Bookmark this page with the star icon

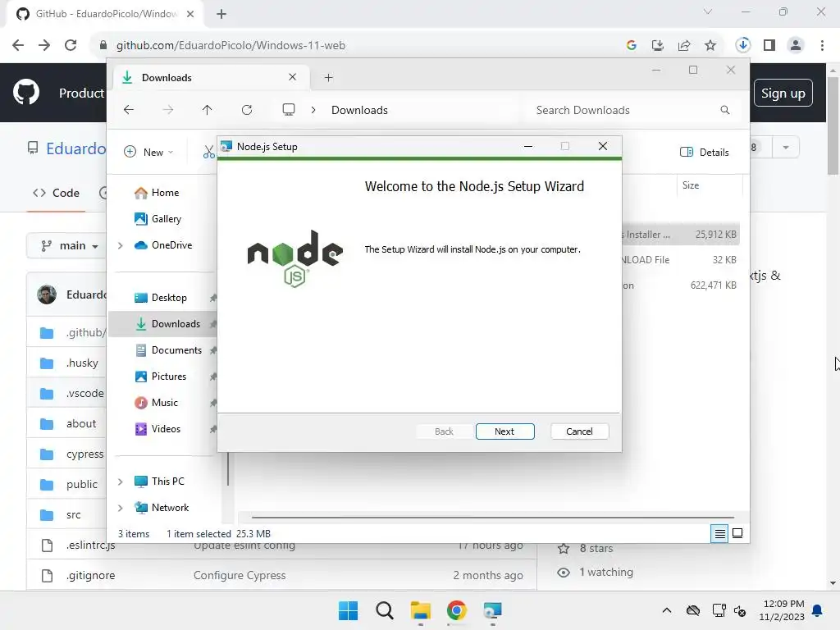pyautogui.click(x=710, y=45)
